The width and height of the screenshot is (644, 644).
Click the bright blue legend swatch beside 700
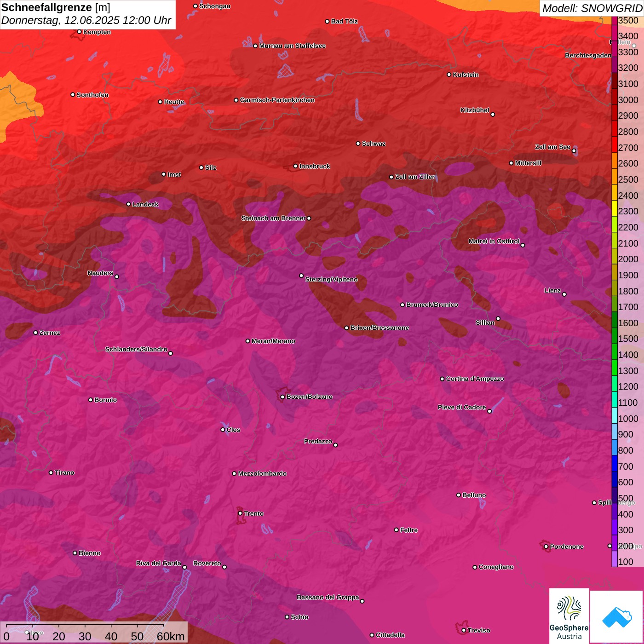pyautogui.click(x=615, y=463)
